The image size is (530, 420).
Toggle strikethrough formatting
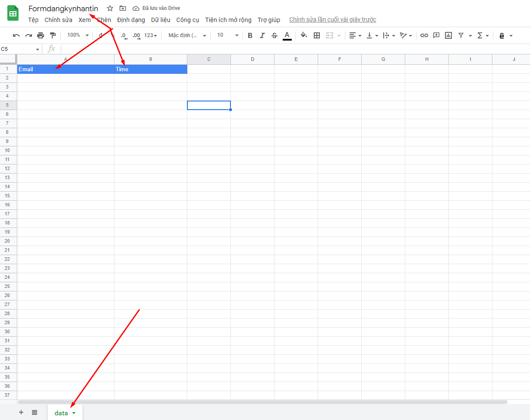pyautogui.click(x=274, y=35)
